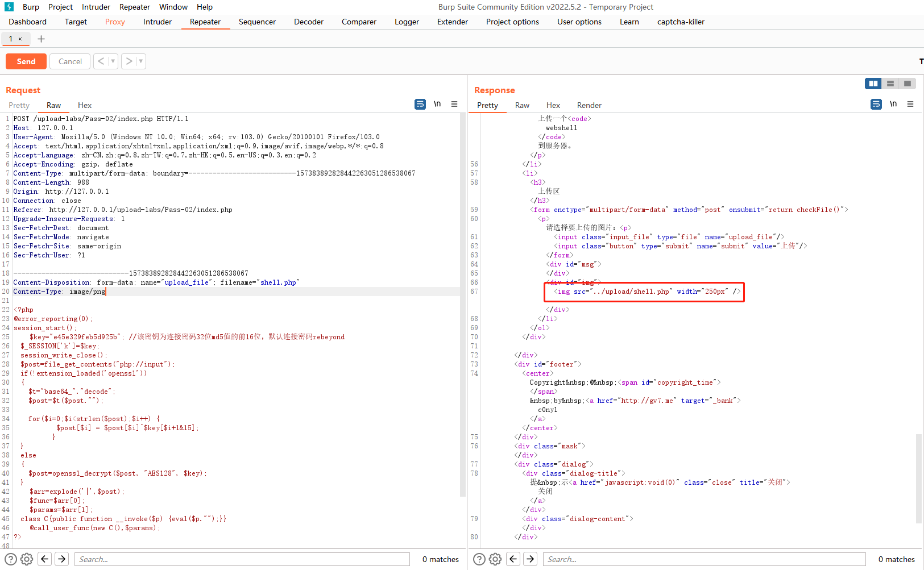The height and width of the screenshot is (570, 924).
Task: Close Repeater tab 1
Action: [x=20, y=39]
